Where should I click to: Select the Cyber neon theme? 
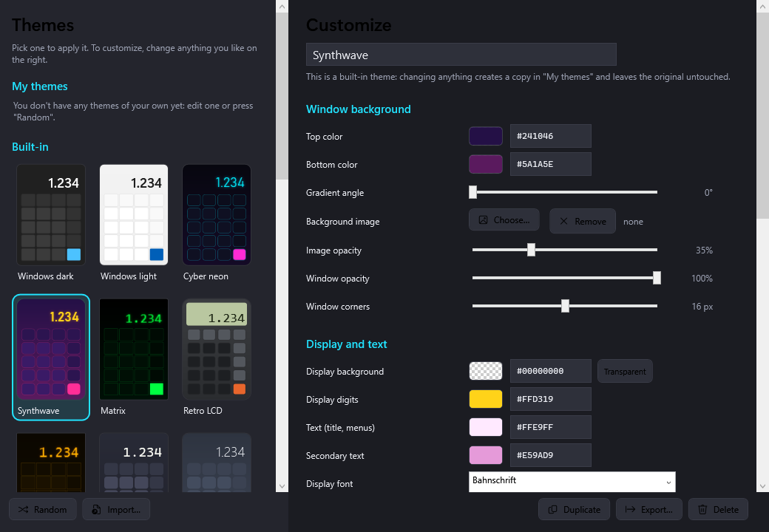click(216, 222)
